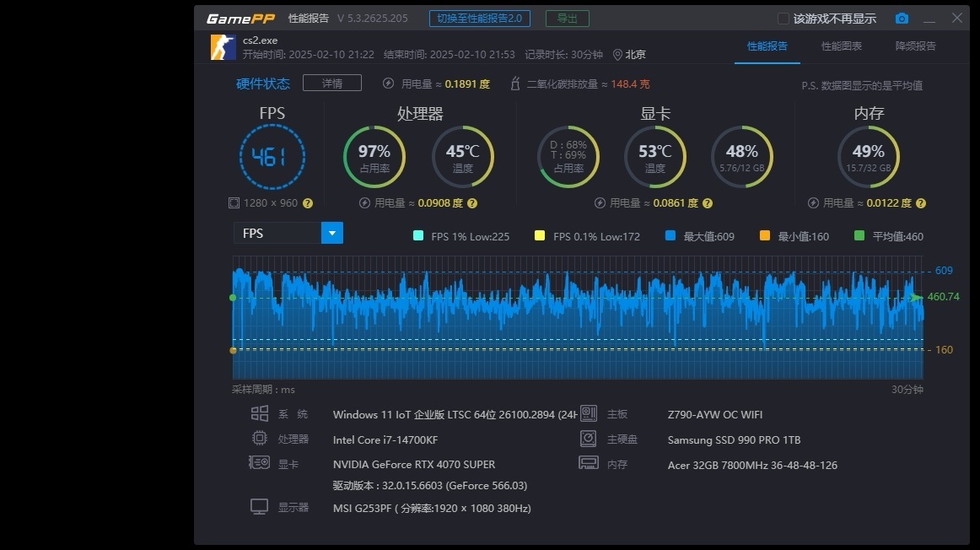The height and width of the screenshot is (550, 980).
Task: Click the GPU memory 48% gauge
Action: 742,157
